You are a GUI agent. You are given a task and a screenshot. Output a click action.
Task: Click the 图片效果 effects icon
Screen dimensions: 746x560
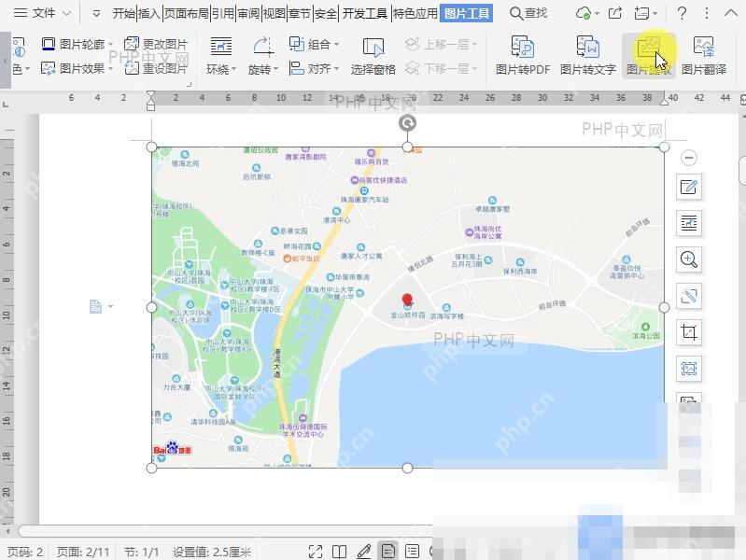coord(49,68)
